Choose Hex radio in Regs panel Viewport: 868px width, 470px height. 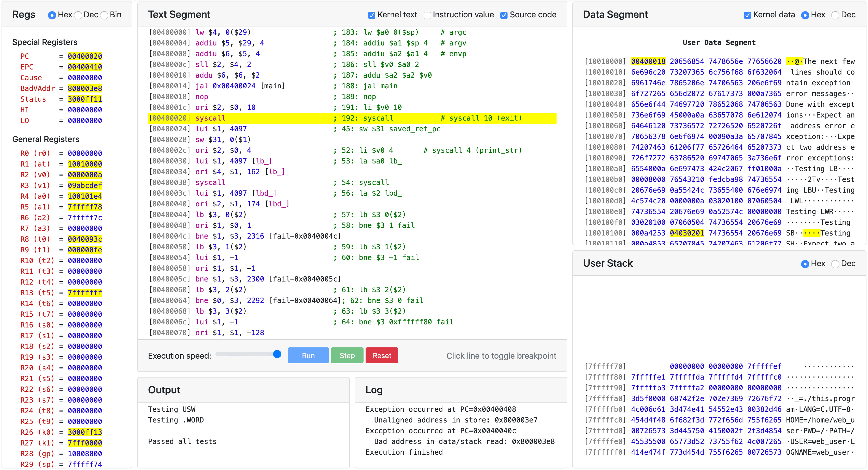click(52, 15)
